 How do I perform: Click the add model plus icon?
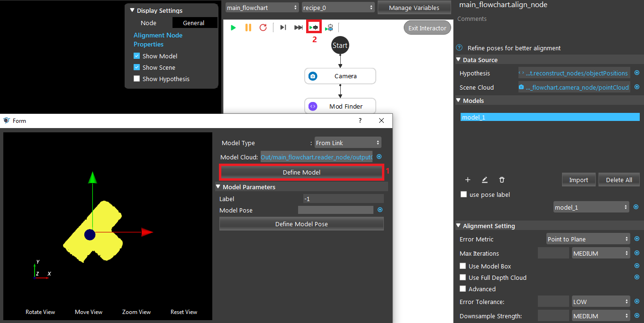point(468,180)
